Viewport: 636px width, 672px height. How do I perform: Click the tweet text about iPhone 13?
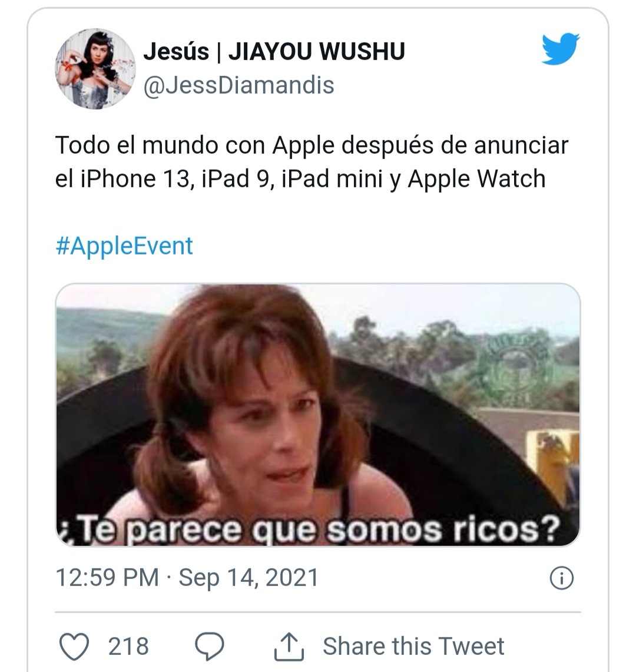(x=312, y=161)
